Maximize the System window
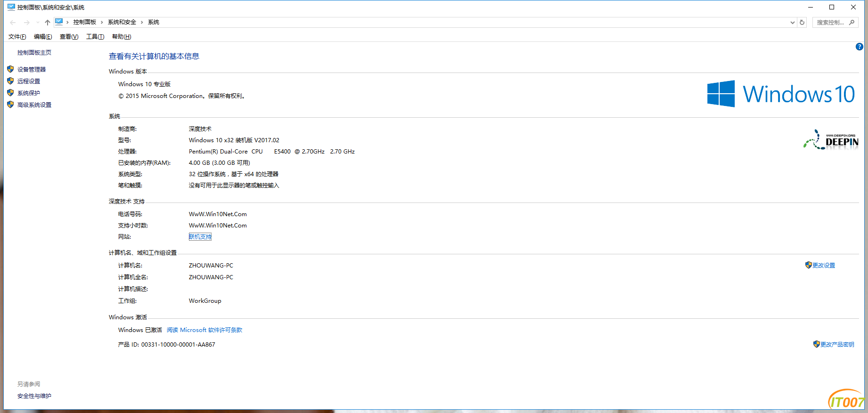Screen dimensions: 868x413 pos(832,7)
